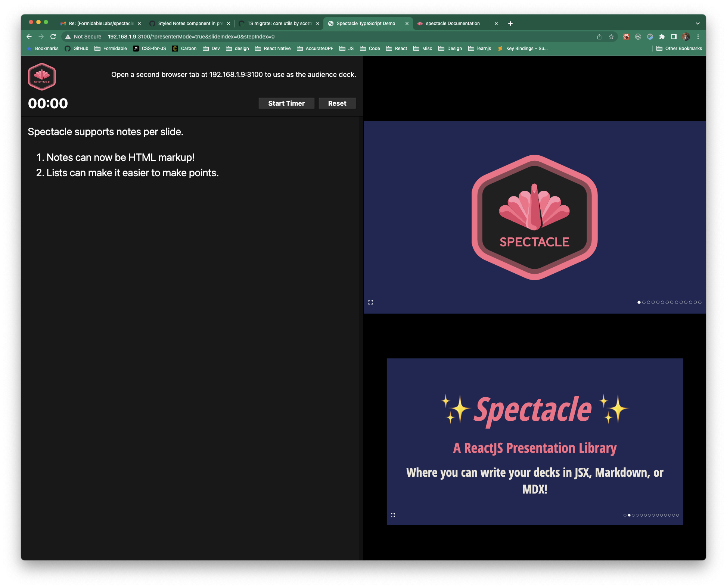The image size is (727, 588).
Task: Open the React Native bookmarks folder
Action: pyautogui.click(x=273, y=49)
